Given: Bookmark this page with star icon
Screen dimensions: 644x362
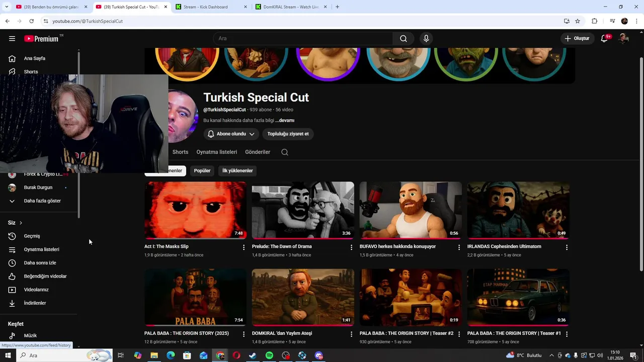Looking at the screenshot, I should coord(578,21).
